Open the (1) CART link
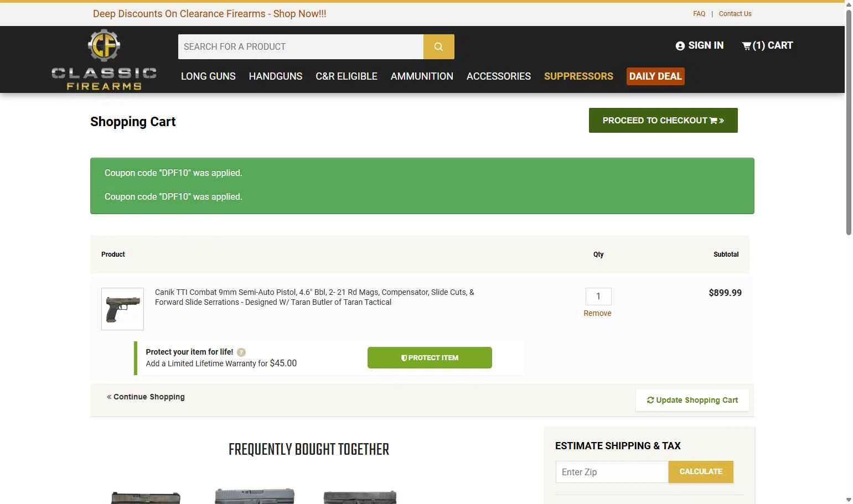 [767, 45]
